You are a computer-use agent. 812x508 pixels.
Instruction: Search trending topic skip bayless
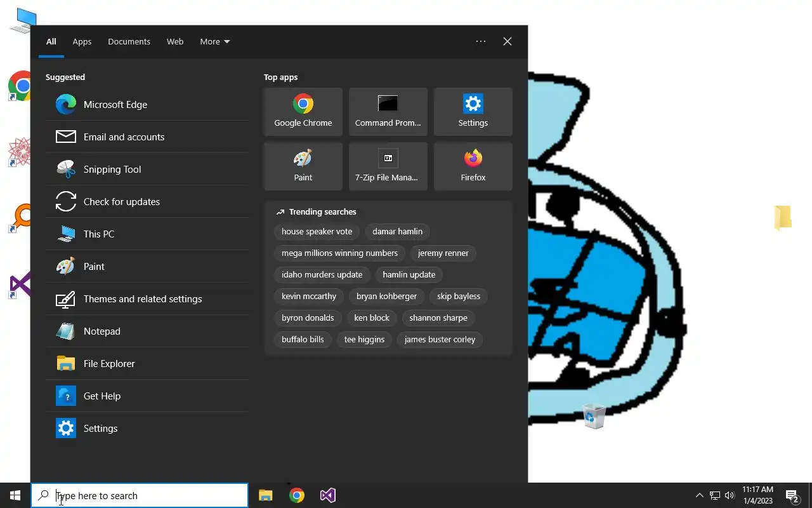pos(459,297)
